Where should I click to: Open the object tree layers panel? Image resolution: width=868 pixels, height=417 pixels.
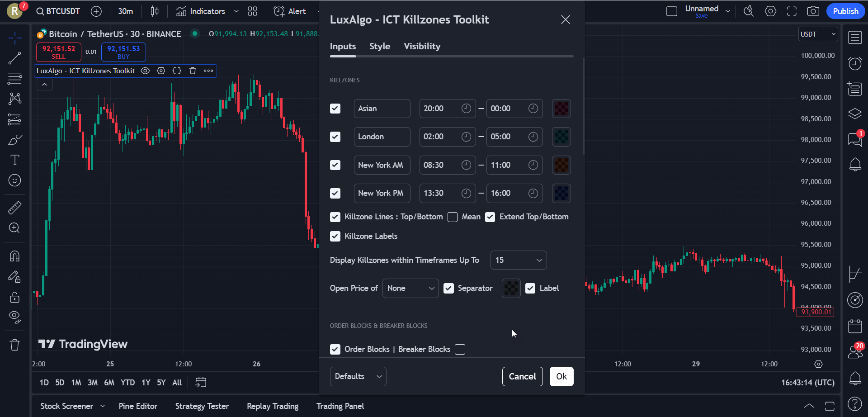click(x=855, y=114)
